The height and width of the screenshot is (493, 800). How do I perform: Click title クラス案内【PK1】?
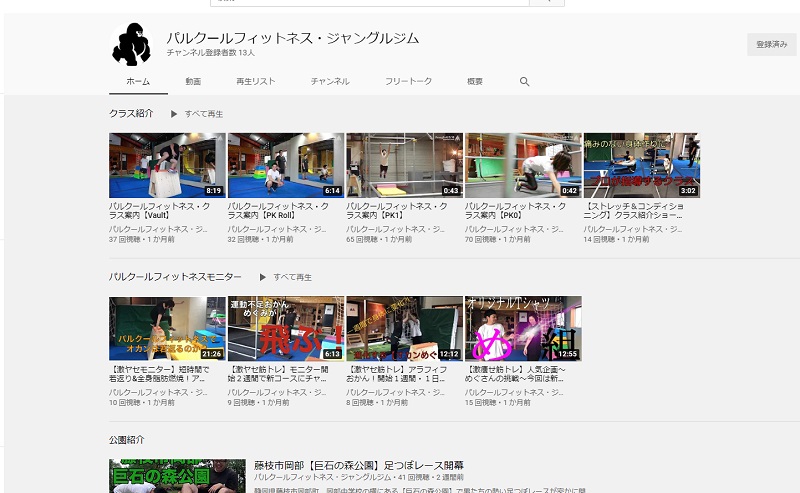coord(397,211)
